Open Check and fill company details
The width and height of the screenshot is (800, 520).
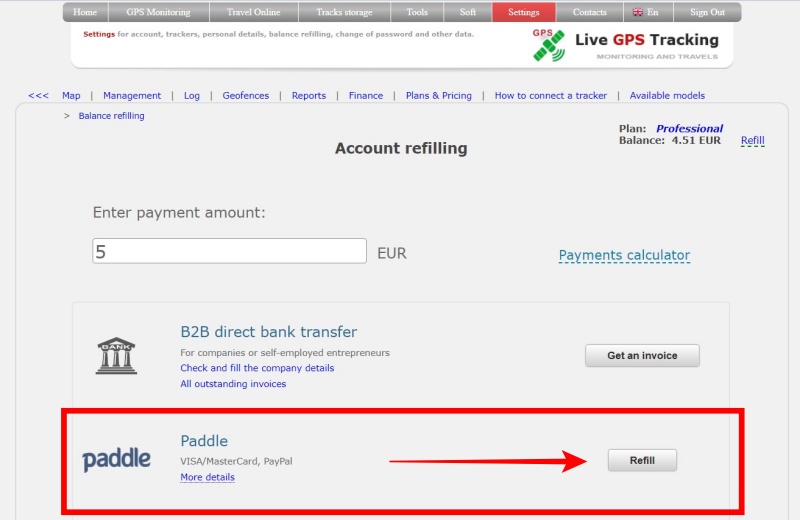(x=257, y=368)
